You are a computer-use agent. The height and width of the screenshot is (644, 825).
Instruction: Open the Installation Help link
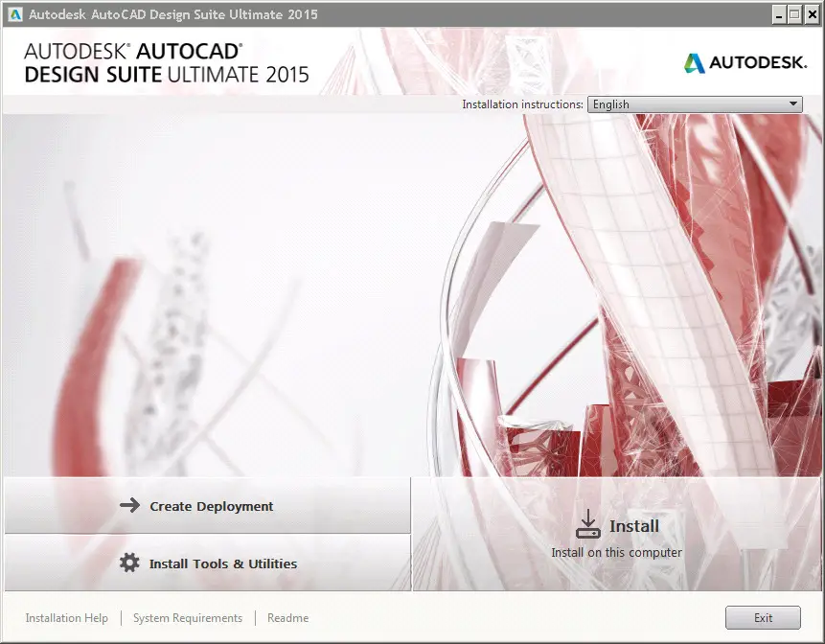tap(67, 618)
